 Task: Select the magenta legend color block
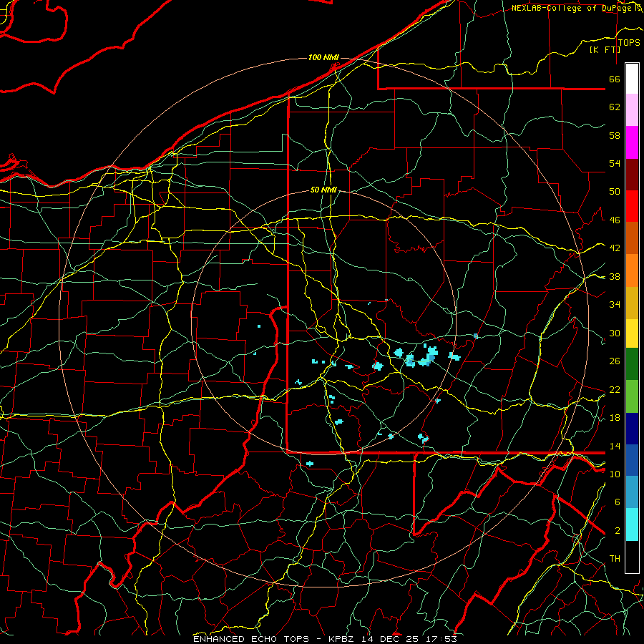(x=632, y=142)
